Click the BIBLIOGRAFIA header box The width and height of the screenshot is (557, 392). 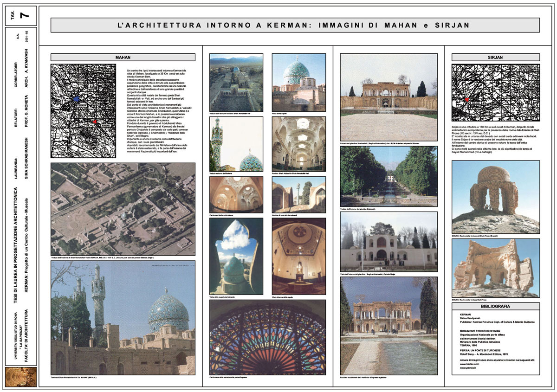(495, 307)
